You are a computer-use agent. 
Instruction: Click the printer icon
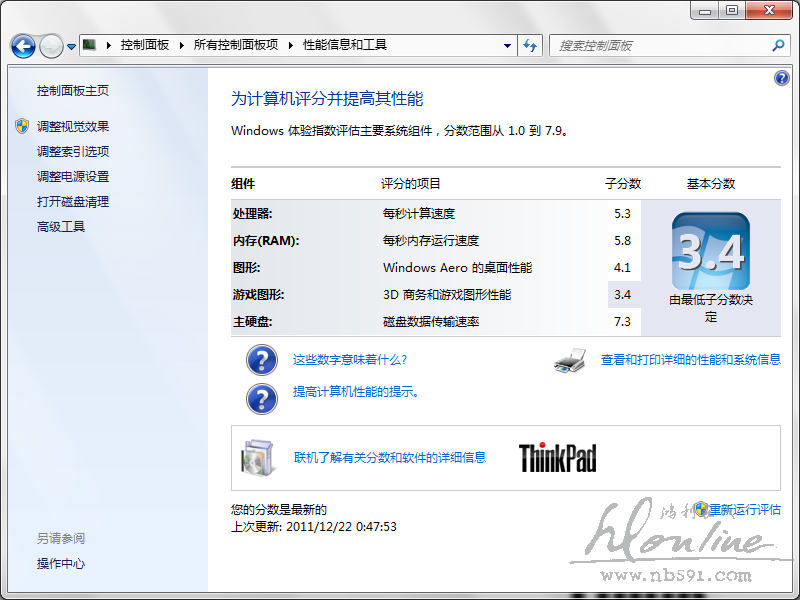point(569,360)
